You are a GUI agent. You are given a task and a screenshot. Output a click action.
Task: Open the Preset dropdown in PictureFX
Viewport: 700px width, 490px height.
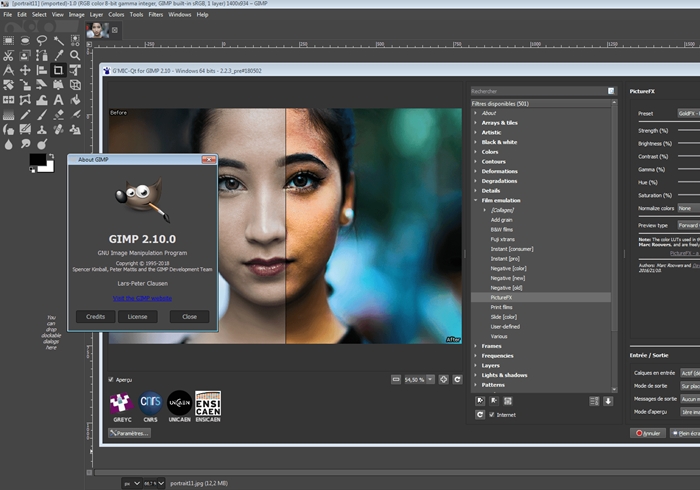click(688, 113)
